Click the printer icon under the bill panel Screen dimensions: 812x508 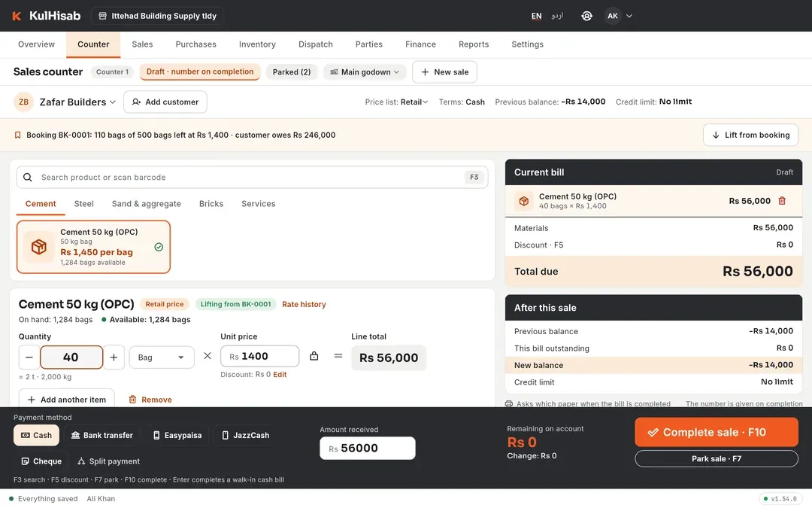pyautogui.click(x=508, y=404)
